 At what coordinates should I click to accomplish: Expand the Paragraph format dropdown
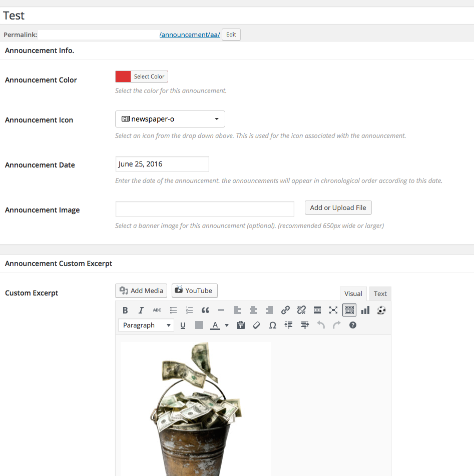(146, 325)
